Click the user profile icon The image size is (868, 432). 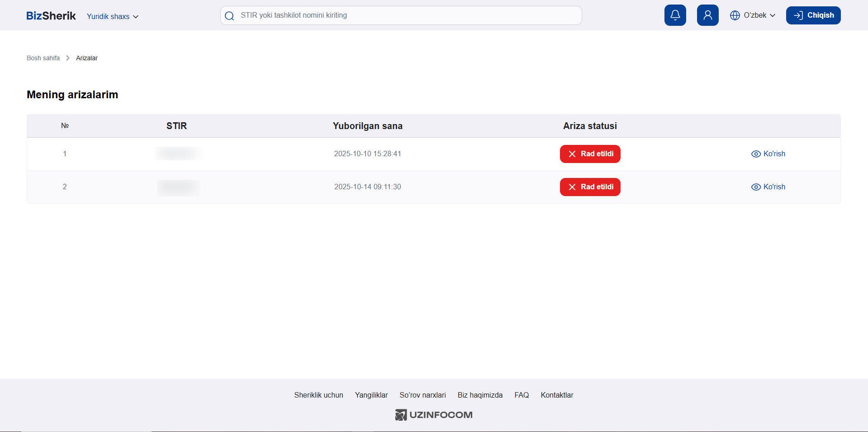(x=707, y=15)
